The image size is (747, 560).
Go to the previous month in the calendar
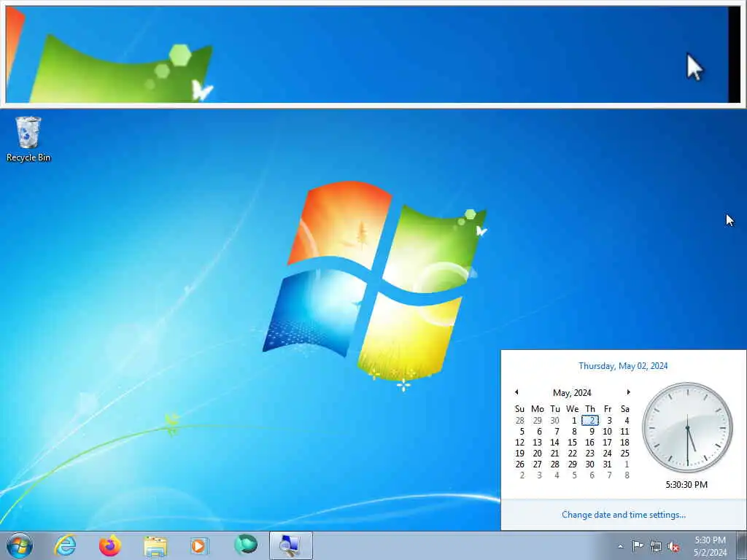(516, 392)
